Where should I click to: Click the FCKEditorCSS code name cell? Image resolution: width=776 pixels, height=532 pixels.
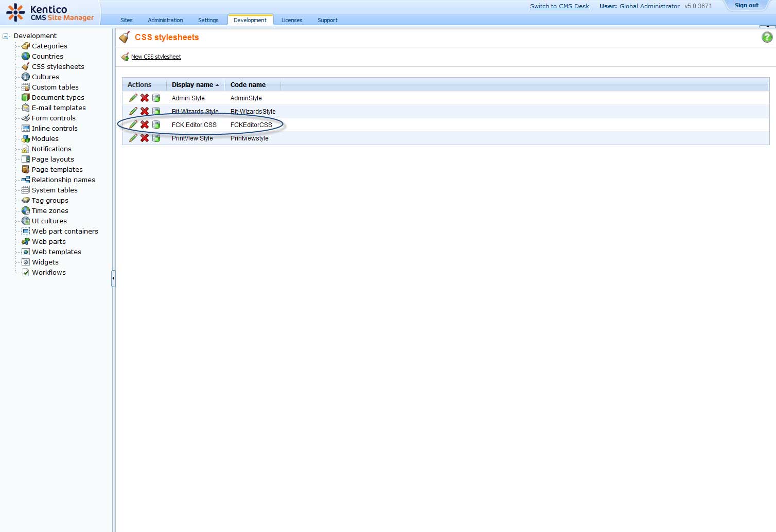click(x=251, y=125)
